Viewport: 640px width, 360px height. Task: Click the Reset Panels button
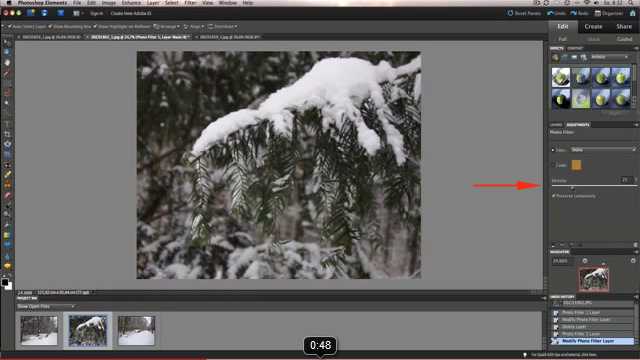524,13
